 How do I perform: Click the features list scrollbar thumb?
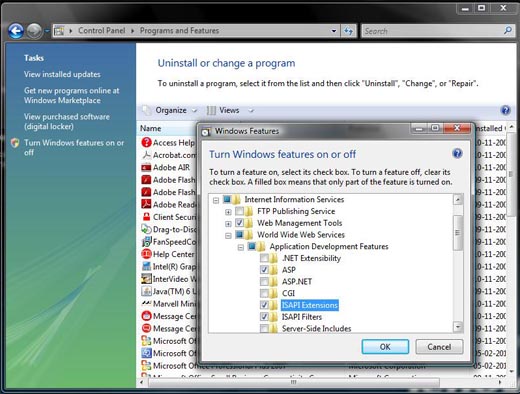tap(458, 232)
